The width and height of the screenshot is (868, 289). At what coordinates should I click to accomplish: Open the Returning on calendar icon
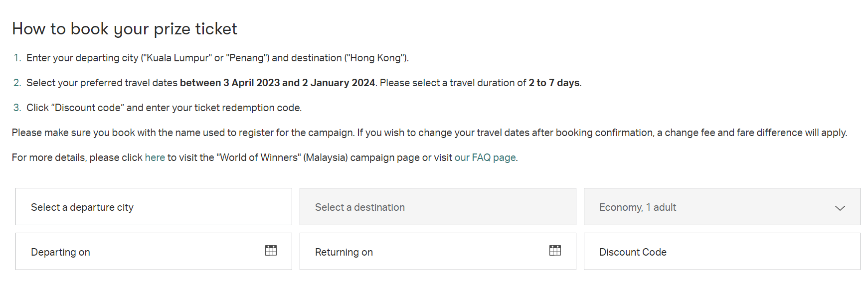coord(555,251)
